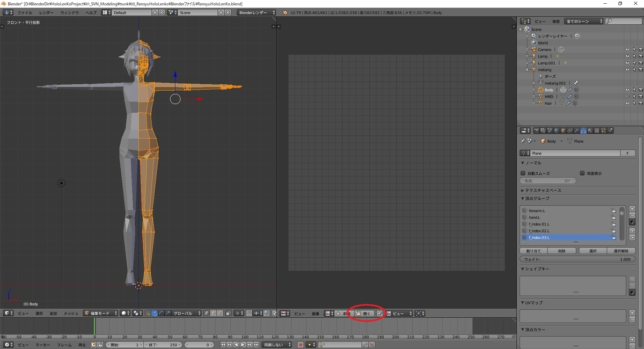This screenshot has width=644, height=349.
Task: Open the 編集モード mode dropdown
Action: coord(101,313)
